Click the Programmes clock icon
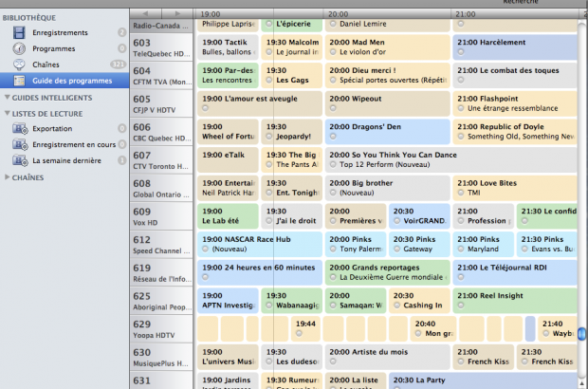The image size is (588, 389). point(19,48)
